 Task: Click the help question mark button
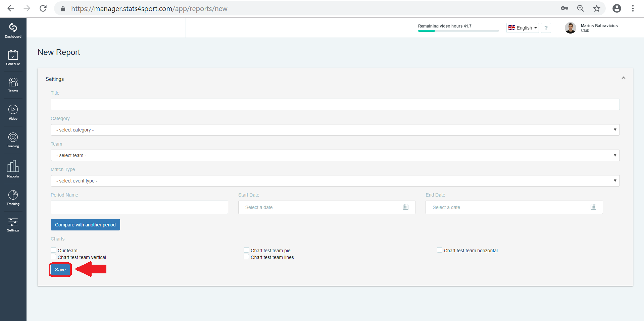[x=546, y=28]
